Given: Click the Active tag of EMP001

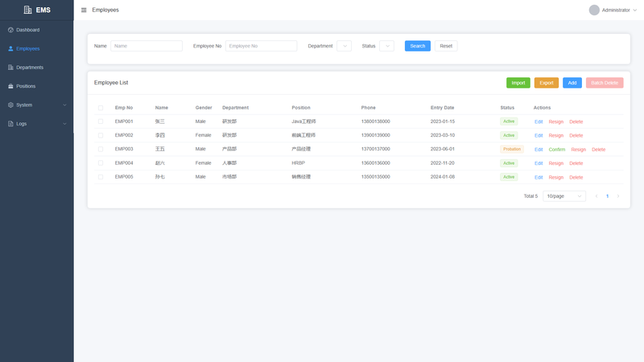Looking at the screenshot, I should (x=509, y=121).
